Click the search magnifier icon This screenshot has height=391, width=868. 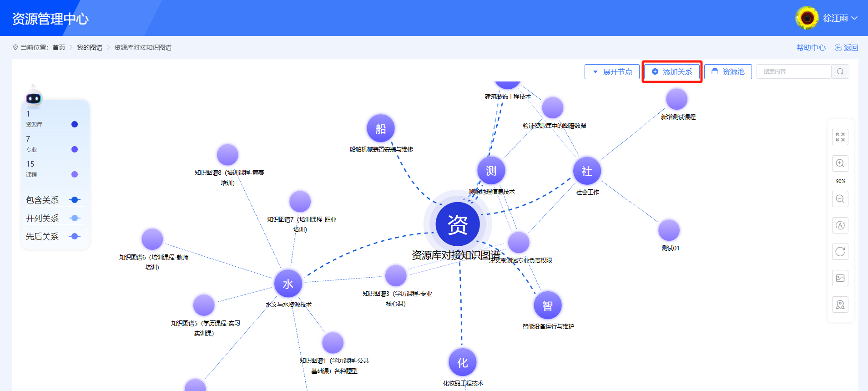coord(840,71)
